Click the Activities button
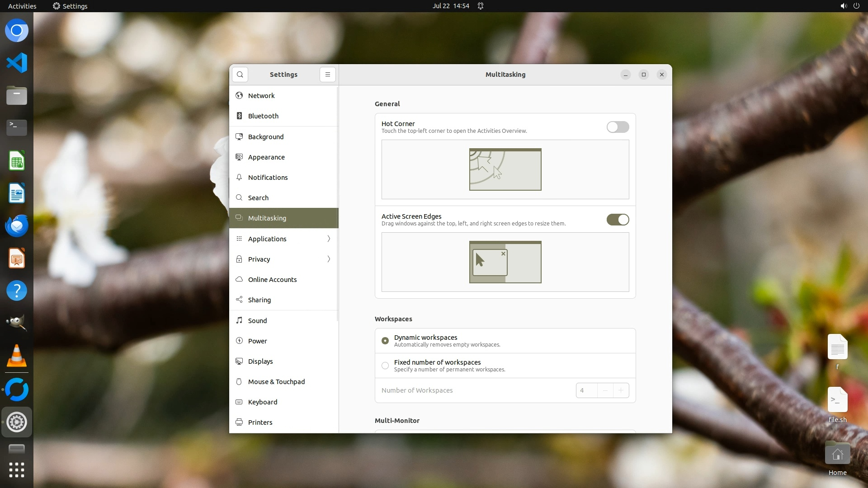Screen dimensions: 868x488 [x=22, y=6]
